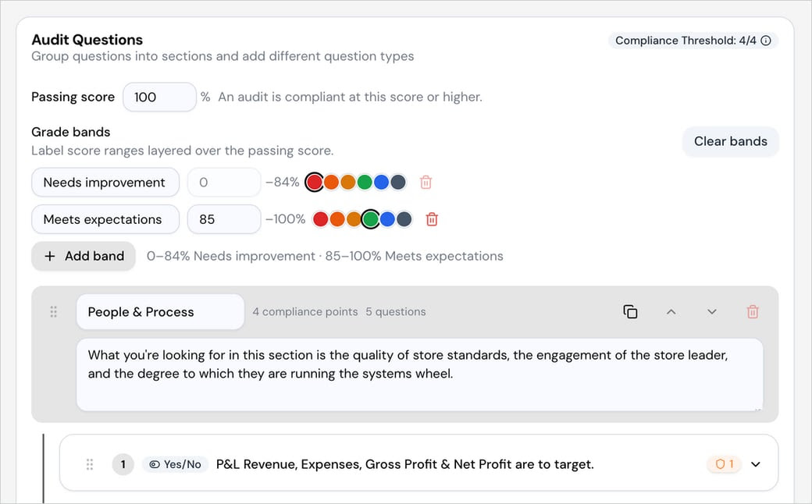
Task: Edit the People & Process section name
Action: tap(161, 311)
